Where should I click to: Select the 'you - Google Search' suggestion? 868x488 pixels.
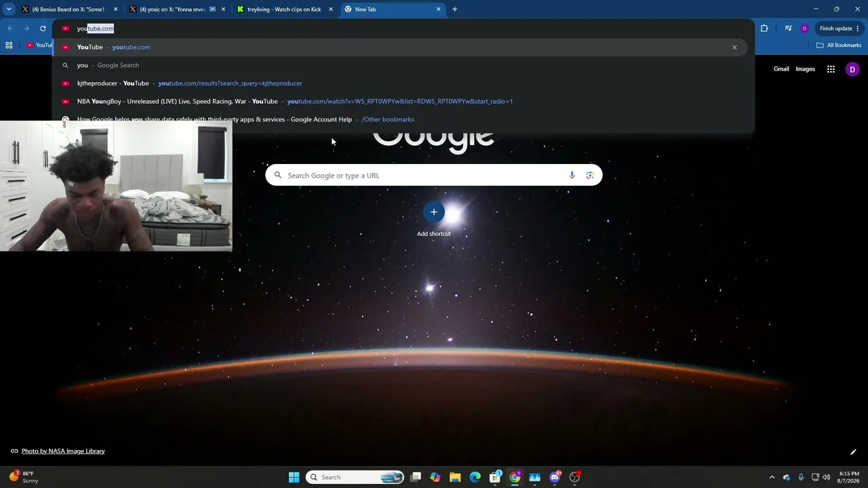click(400, 65)
